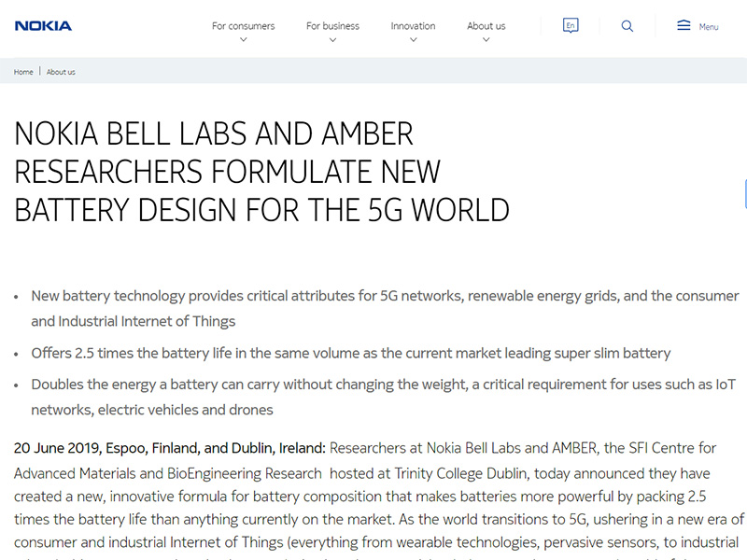
Task: Select the Innovation menu label
Action: click(413, 26)
